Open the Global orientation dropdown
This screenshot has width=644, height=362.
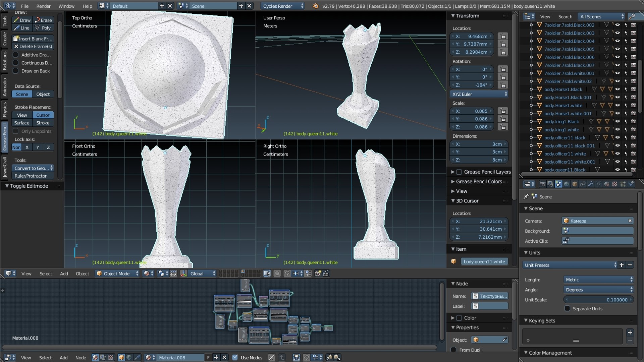[x=203, y=274]
